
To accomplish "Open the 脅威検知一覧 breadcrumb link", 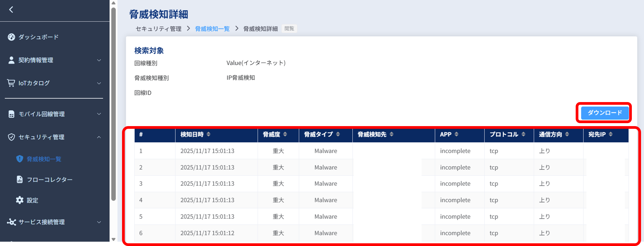I will [212, 29].
